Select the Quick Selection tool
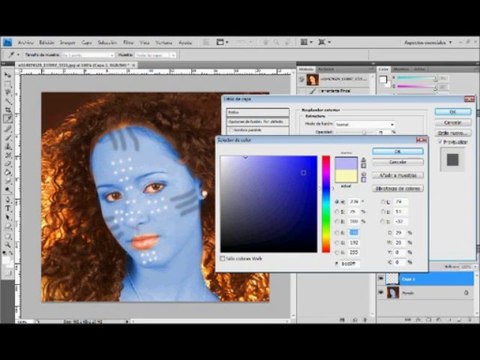The width and height of the screenshot is (480, 360). pos(8,101)
